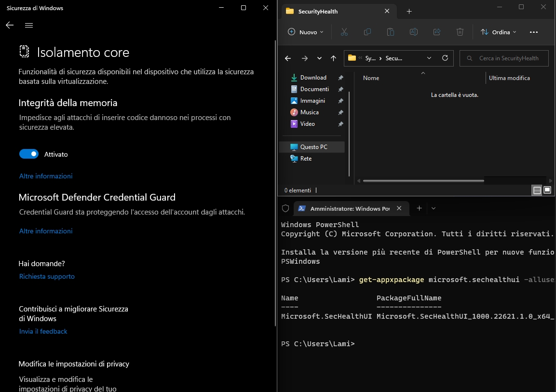
Task: Unpin Download using its pin icon
Action: click(x=340, y=78)
